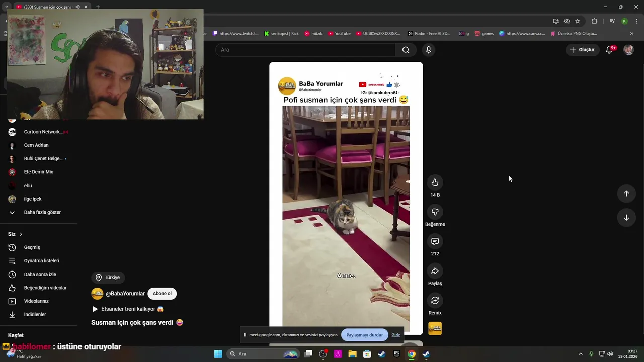Open Ücretsiz PNG Oluştu bookmark
Image resolution: width=644 pixels, height=362 pixels.
coord(574,34)
